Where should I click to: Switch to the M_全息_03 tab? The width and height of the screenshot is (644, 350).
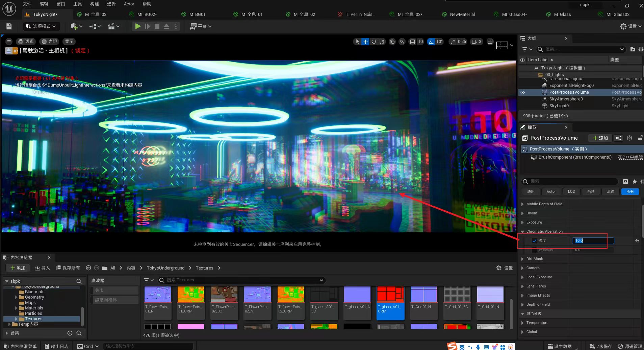click(x=96, y=15)
